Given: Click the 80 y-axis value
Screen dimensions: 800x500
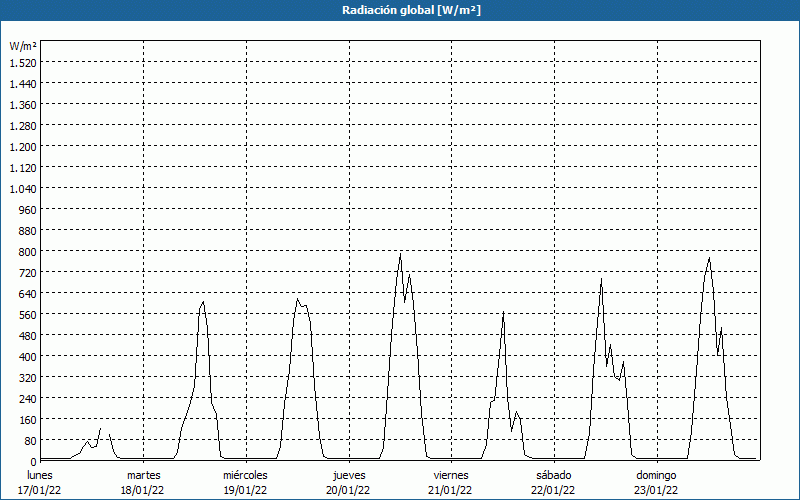Looking at the screenshot, I should coord(31,441).
